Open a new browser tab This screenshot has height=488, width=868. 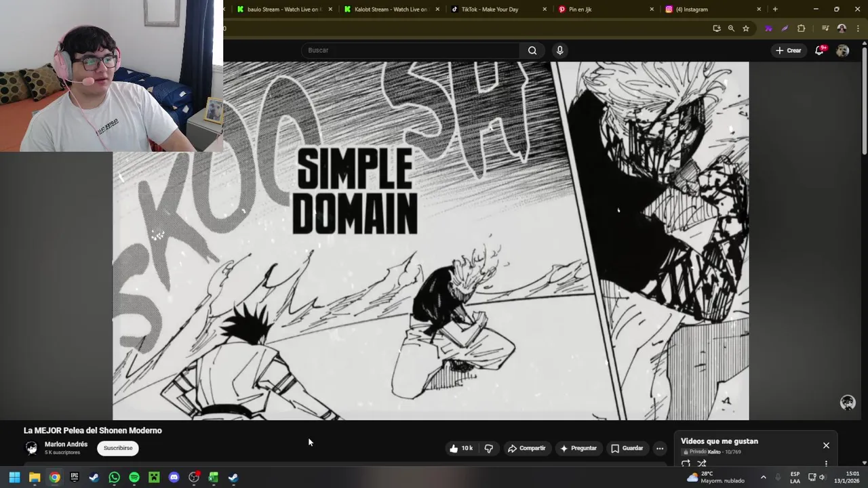click(775, 9)
